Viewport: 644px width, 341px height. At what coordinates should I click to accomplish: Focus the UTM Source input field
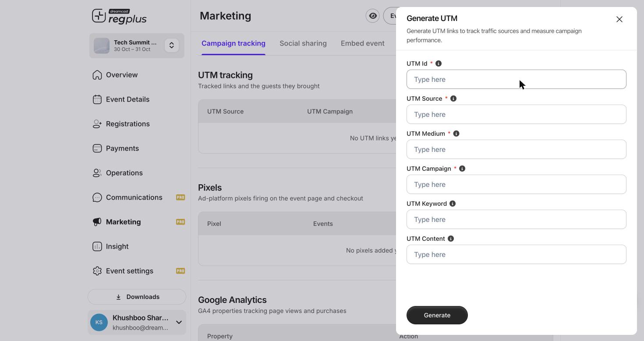tap(517, 114)
